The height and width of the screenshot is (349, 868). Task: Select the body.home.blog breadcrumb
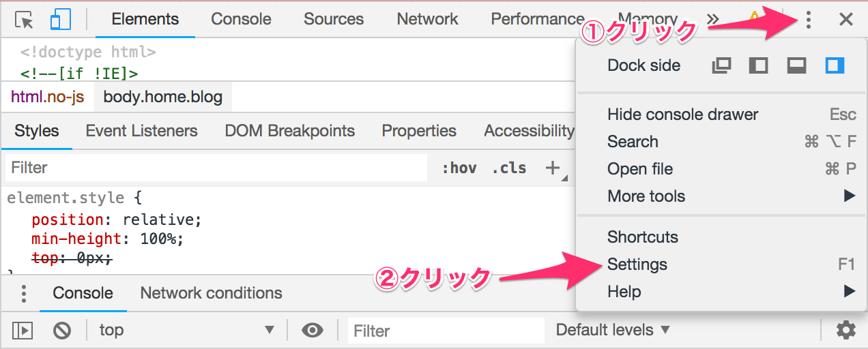point(163,97)
